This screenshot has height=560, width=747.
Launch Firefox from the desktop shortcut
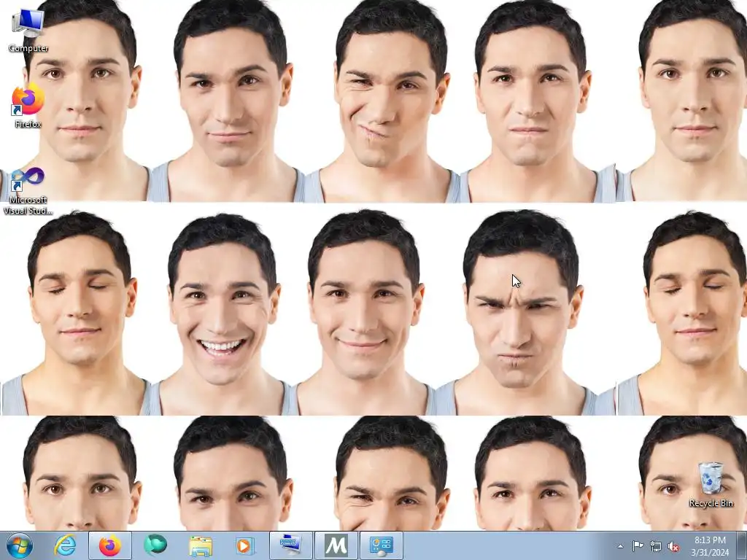pyautogui.click(x=28, y=106)
